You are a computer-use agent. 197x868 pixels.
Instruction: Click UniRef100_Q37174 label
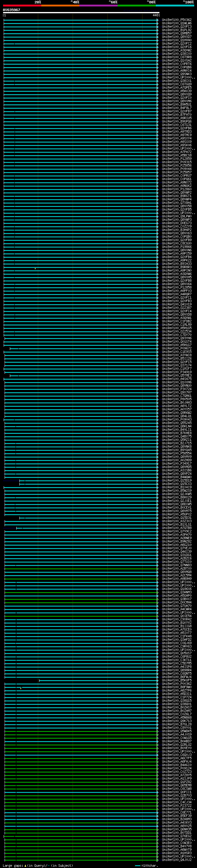tap(177, 365)
